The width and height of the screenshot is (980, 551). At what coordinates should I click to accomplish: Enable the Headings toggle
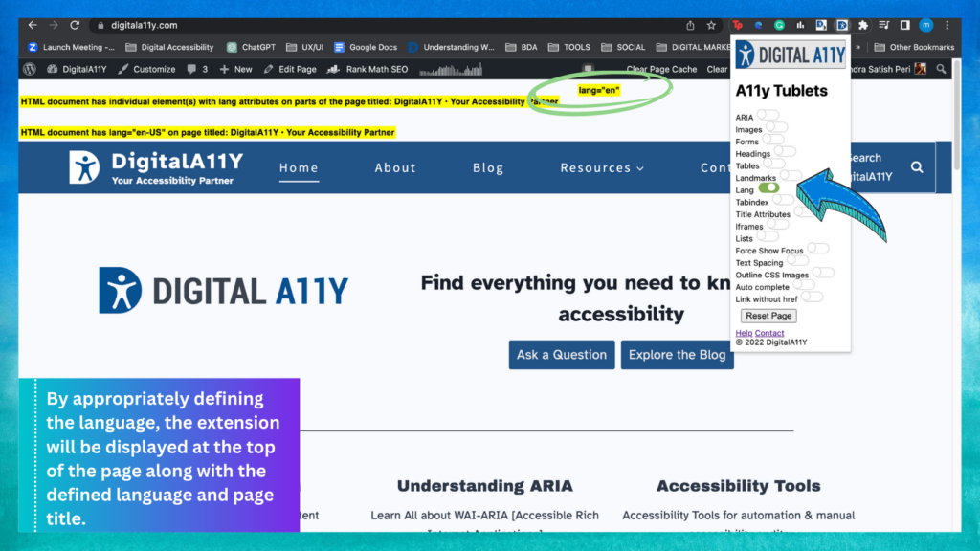(x=785, y=151)
